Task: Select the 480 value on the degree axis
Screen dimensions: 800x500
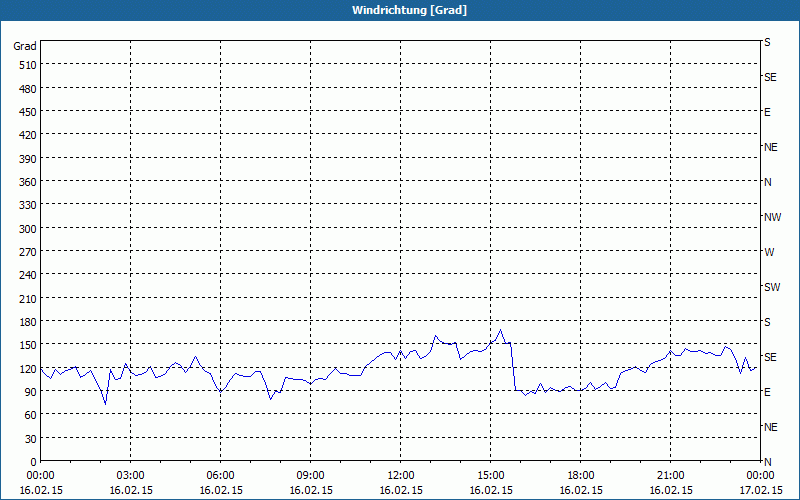Action: 28,89
